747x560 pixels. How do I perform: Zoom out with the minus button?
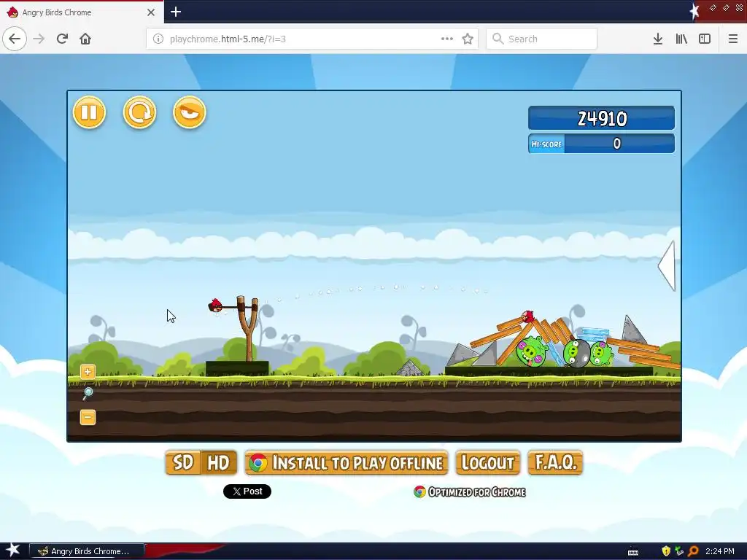pyautogui.click(x=88, y=417)
